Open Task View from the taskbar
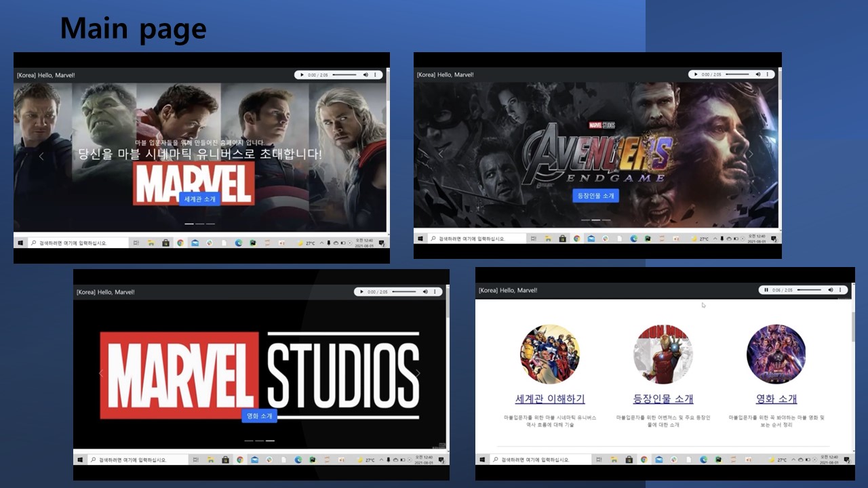Viewport: 868px width, 488px height. [x=137, y=243]
